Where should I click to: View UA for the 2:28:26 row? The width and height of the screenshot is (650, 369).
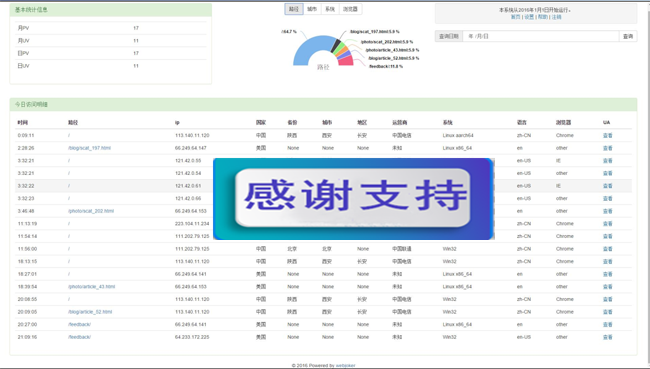[x=607, y=148]
